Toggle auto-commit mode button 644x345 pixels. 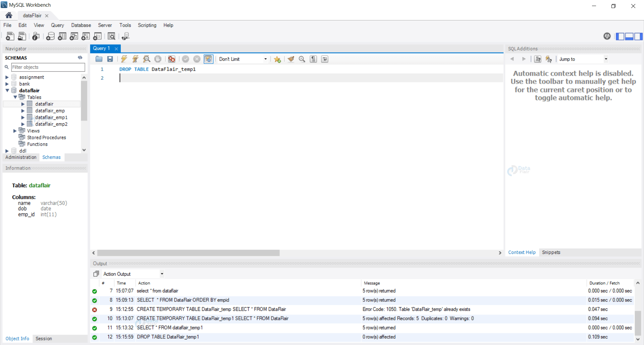pos(208,59)
